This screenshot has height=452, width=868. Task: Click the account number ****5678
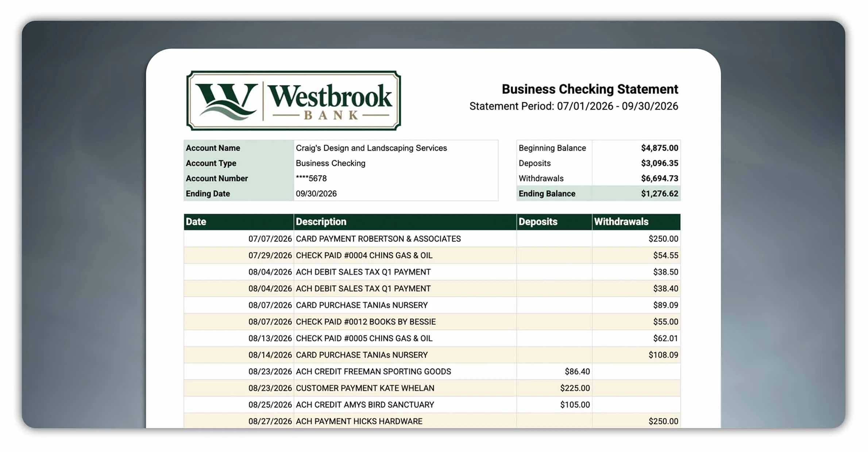[x=311, y=179]
